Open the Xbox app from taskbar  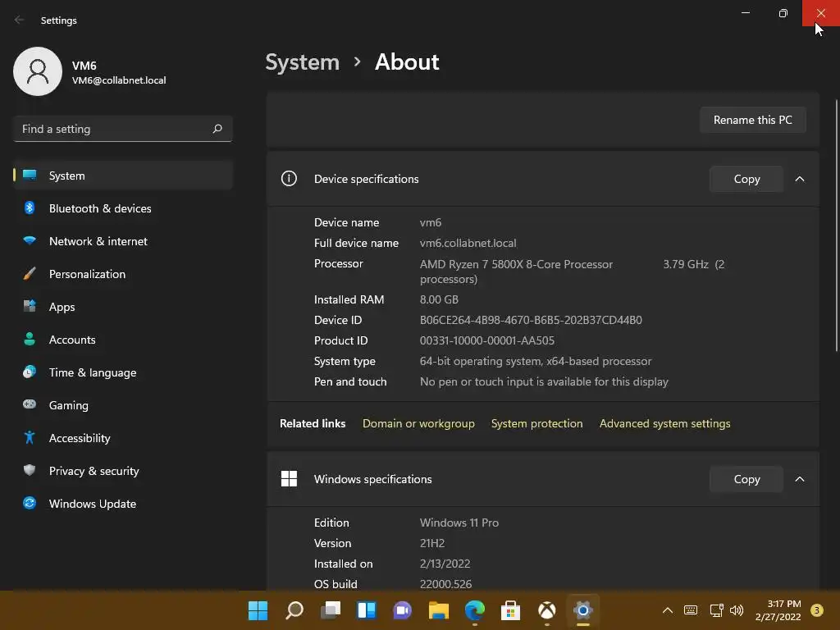coord(547,610)
